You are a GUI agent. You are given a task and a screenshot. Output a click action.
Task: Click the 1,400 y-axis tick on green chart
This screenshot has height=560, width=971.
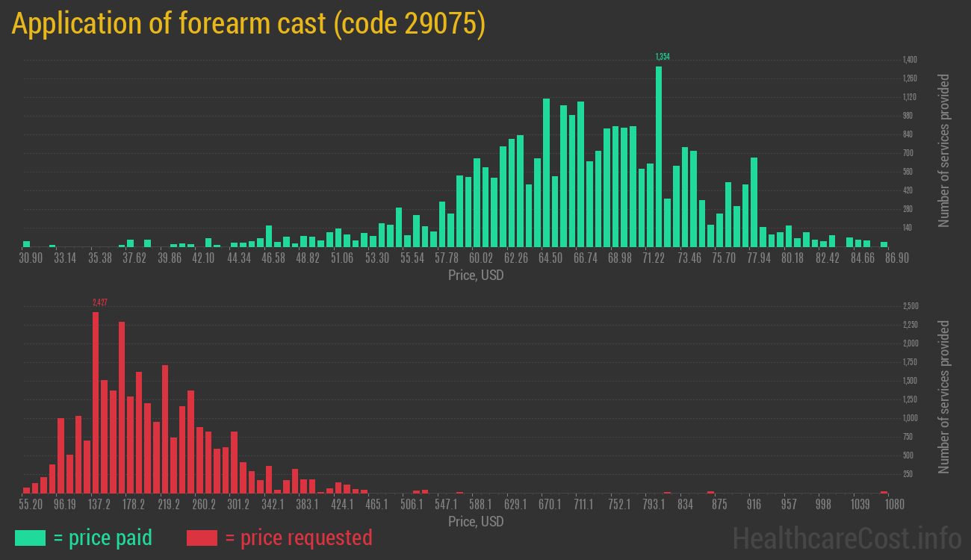(x=909, y=60)
